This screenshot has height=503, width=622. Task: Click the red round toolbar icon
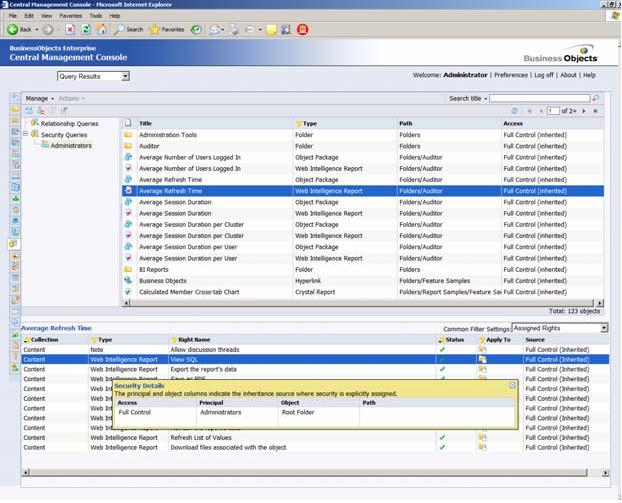(303, 29)
